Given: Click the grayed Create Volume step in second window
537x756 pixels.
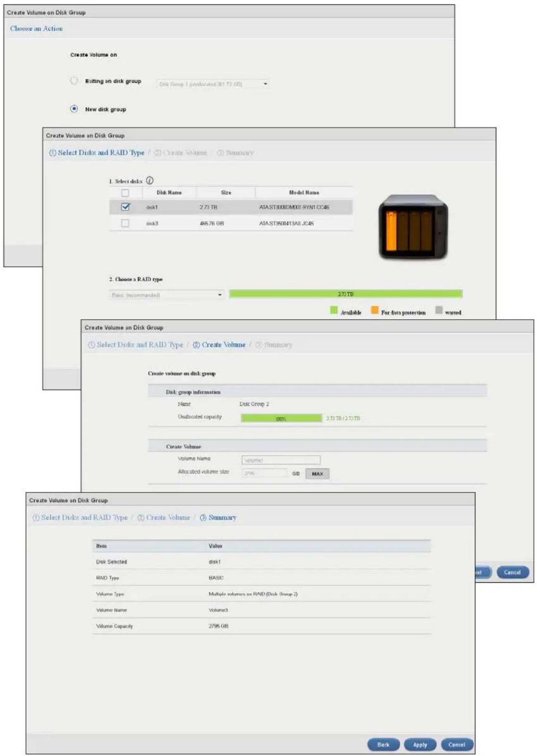Looking at the screenshot, I should click(x=181, y=153).
